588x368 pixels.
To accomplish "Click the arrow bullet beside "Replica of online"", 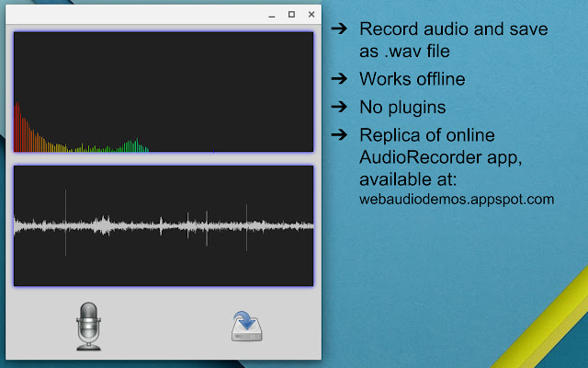I will pyautogui.click(x=339, y=134).
